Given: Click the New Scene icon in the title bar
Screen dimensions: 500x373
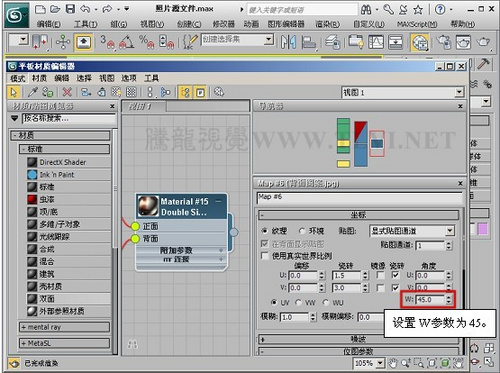Looking at the screenshot, I should [40, 9].
